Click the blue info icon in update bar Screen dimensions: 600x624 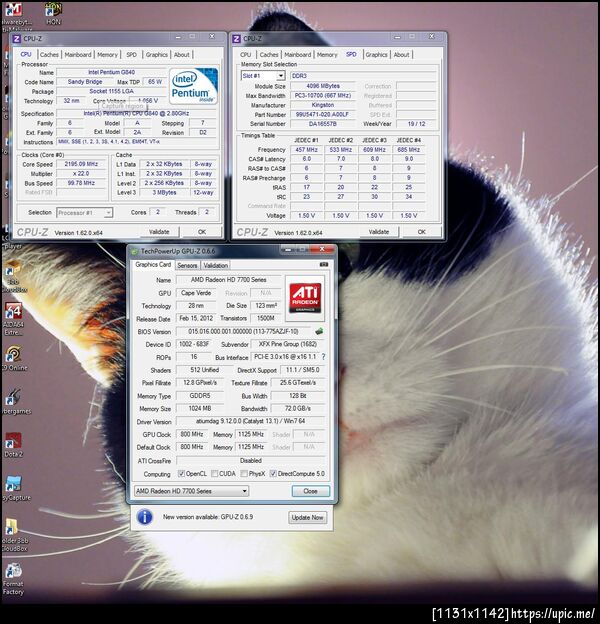145,517
